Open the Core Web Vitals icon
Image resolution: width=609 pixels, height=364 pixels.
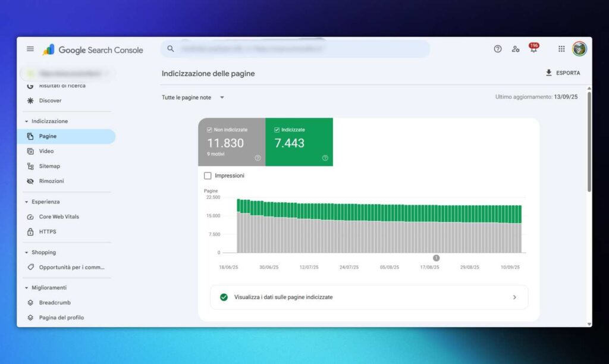[x=30, y=216]
